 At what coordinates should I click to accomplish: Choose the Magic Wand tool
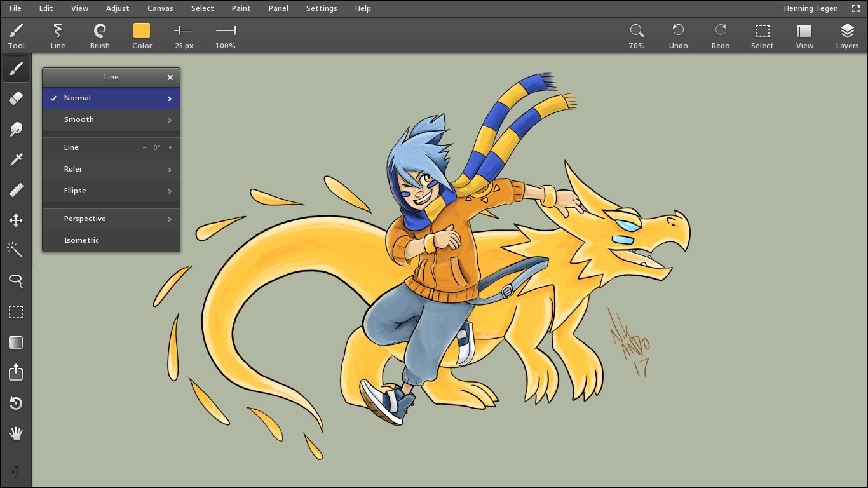pos(16,250)
